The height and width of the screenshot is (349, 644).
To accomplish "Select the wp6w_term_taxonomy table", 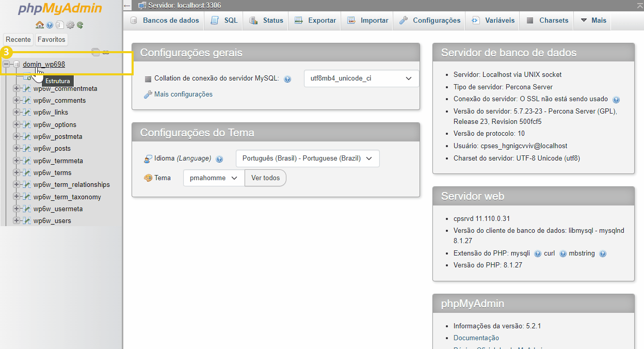I will tap(67, 197).
